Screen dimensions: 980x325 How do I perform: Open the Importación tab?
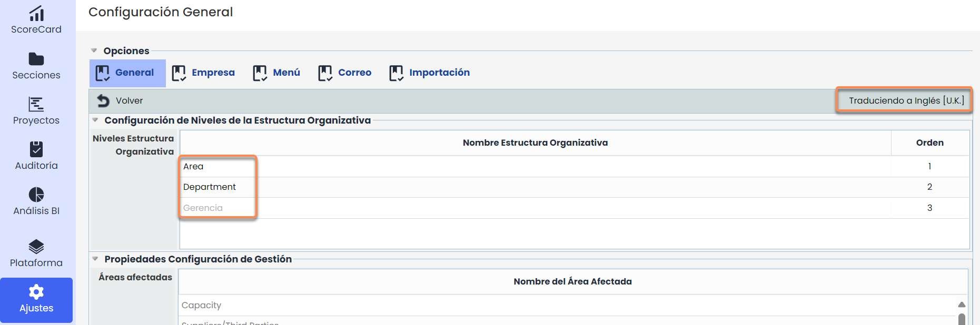coord(430,73)
